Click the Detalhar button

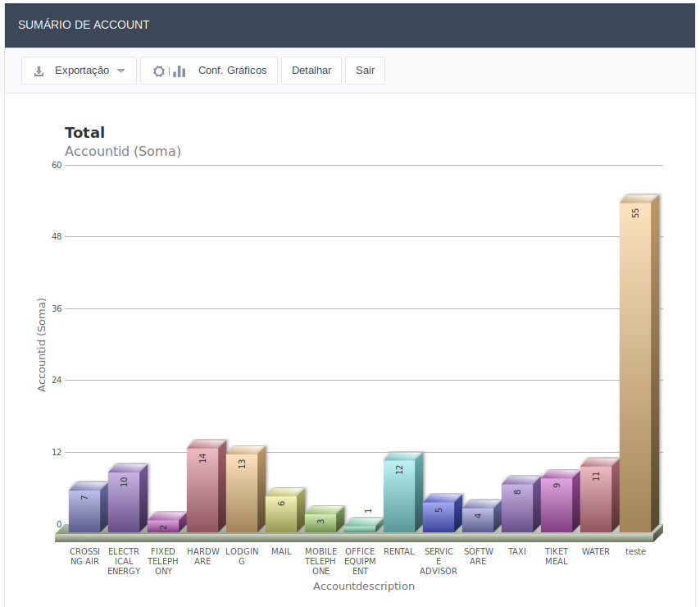click(x=311, y=71)
